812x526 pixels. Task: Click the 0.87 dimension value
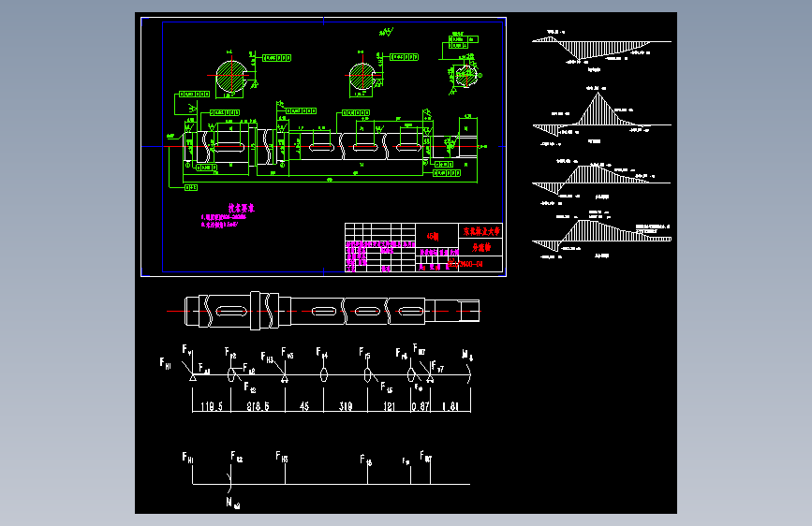pos(421,406)
